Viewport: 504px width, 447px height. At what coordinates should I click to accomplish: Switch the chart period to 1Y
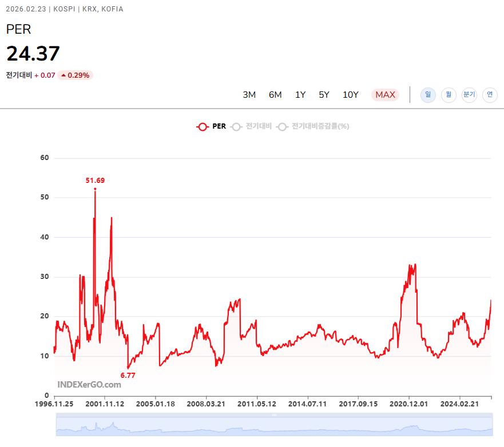pos(300,95)
